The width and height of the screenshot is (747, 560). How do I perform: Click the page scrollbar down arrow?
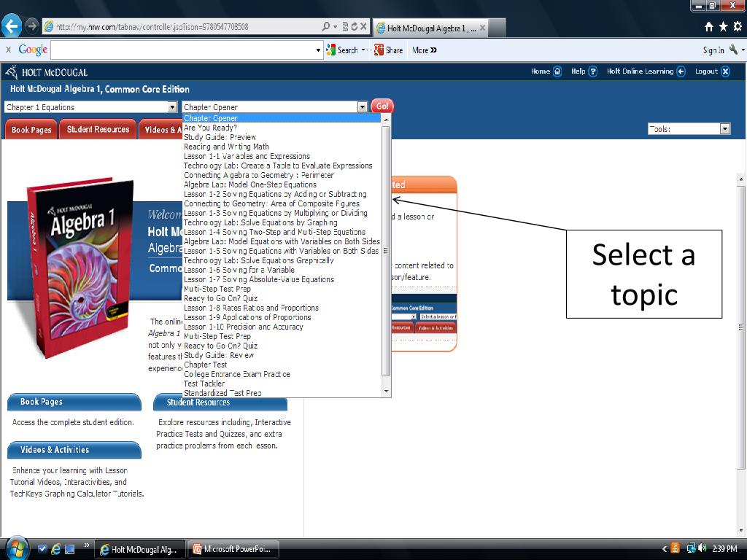pyautogui.click(x=741, y=531)
